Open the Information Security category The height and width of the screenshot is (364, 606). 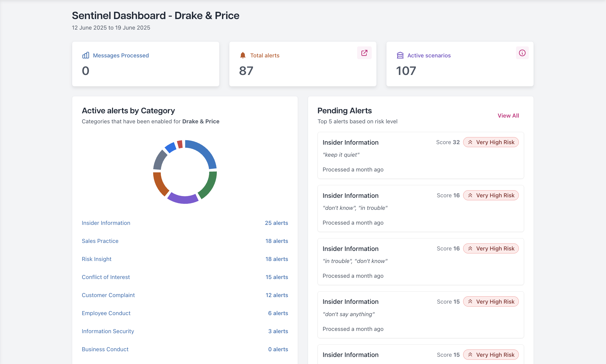pyautogui.click(x=108, y=331)
